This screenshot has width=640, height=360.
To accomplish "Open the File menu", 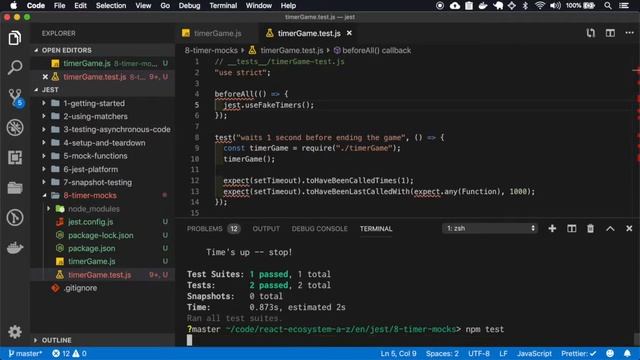I will 60,6.
